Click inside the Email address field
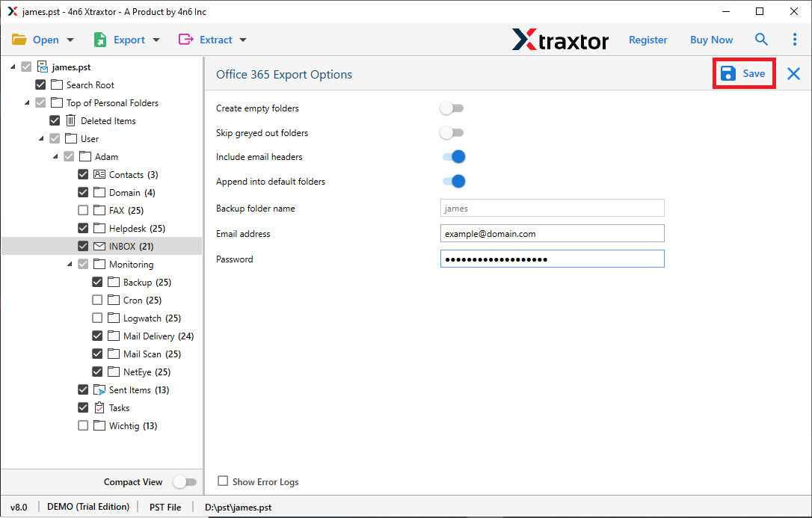Image resolution: width=812 pixels, height=518 pixels. 552,233
